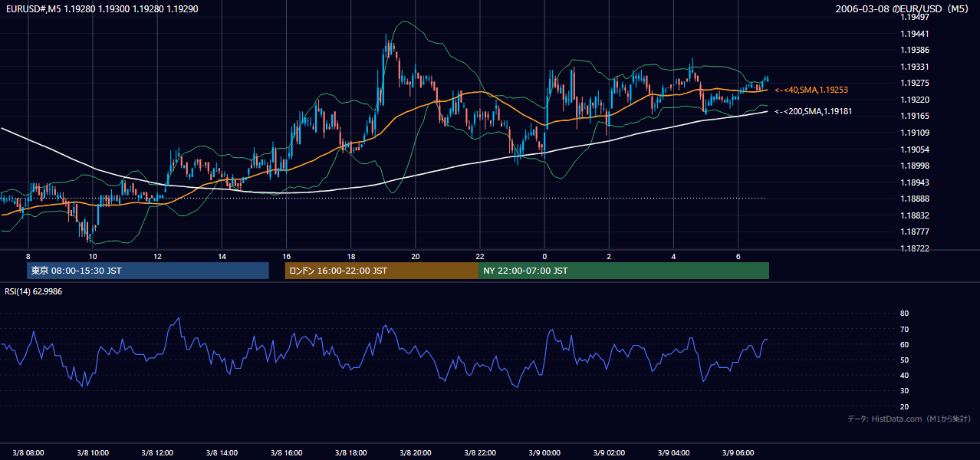The width and height of the screenshot is (980, 460).
Task: Click the 3/8 22:00 date-time label
Action: 480,452
